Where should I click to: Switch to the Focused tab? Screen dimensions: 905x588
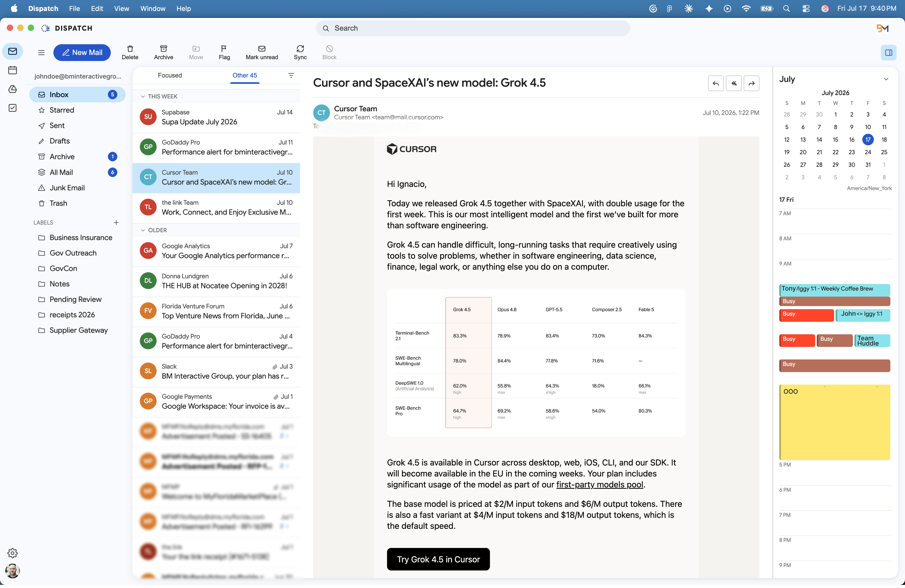[170, 75]
